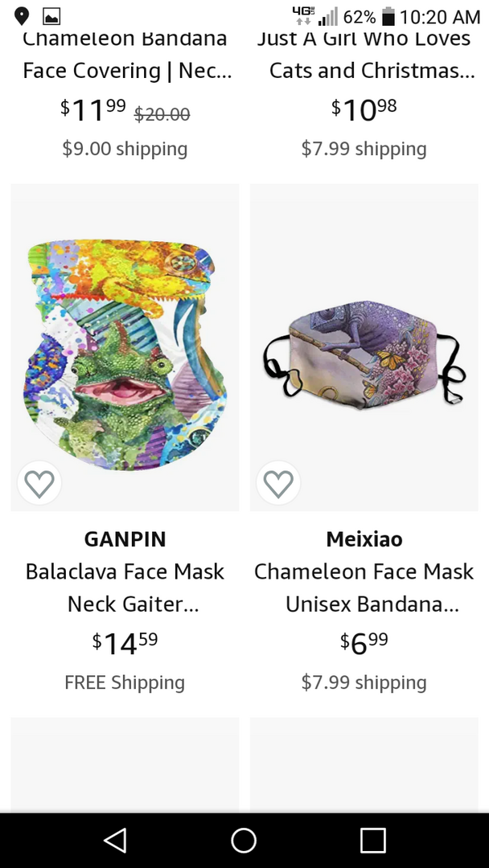Image resolution: width=489 pixels, height=868 pixels.
Task: Open recent apps with square button
Action: (372, 841)
